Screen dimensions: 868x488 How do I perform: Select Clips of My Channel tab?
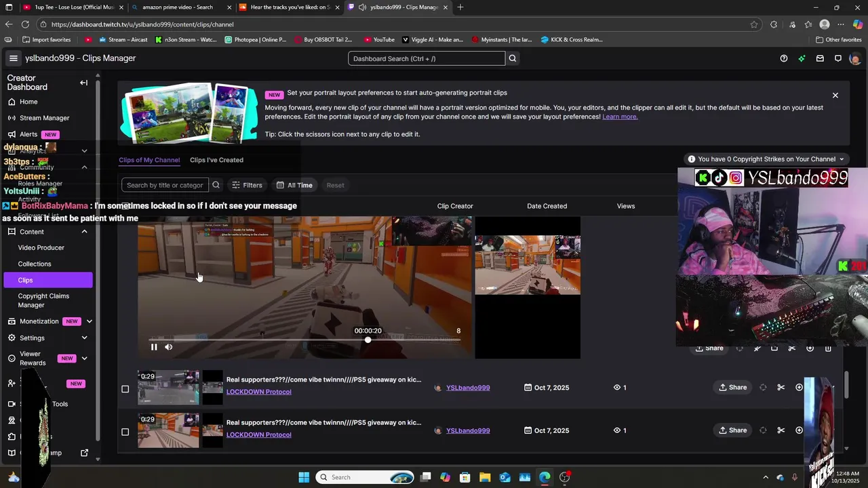click(149, 160)
